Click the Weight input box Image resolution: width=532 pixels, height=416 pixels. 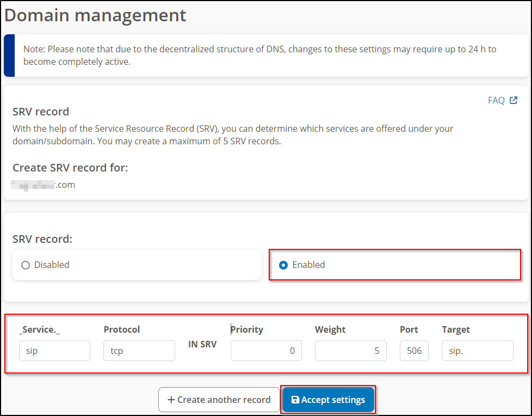pos(350,351)
